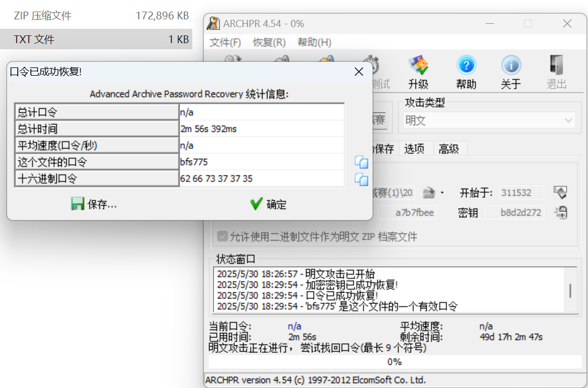588x388 pixels.
Task: Click the 状态窗口 log scrollbar
Action: coord(570,291)
